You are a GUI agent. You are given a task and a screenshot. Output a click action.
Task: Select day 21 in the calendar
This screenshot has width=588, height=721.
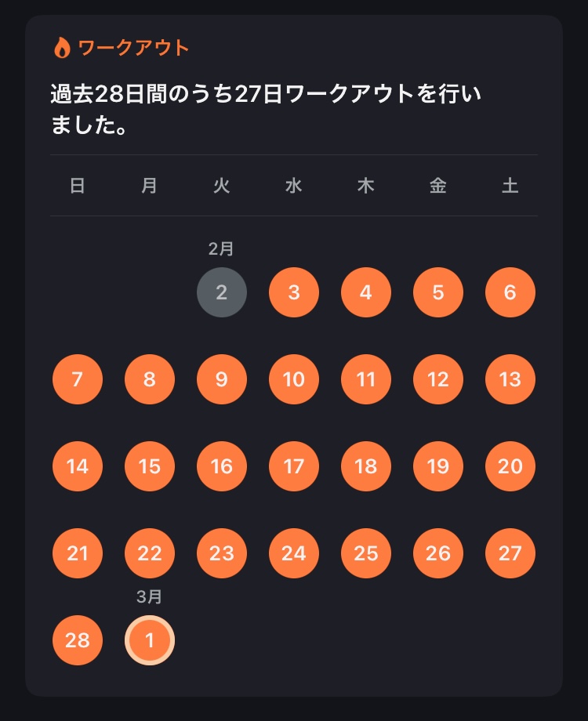pos(78,553)
